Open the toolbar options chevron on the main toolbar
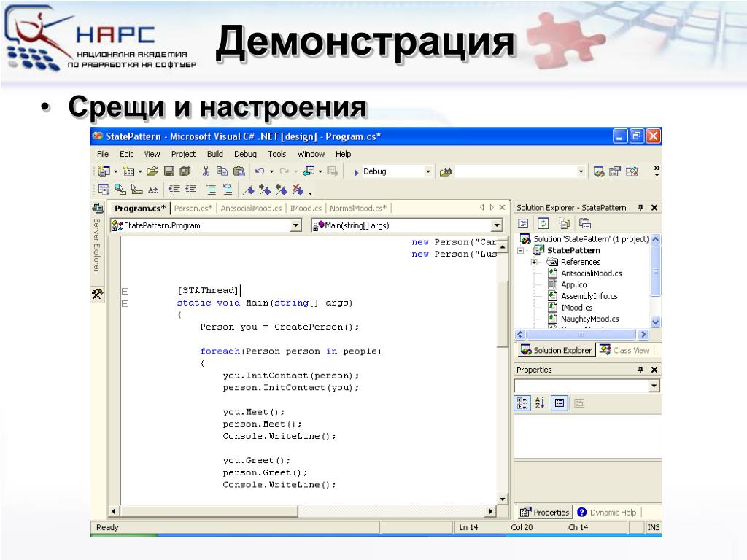The width and height of the screenshot is (747, 560). tap(657, 171)
